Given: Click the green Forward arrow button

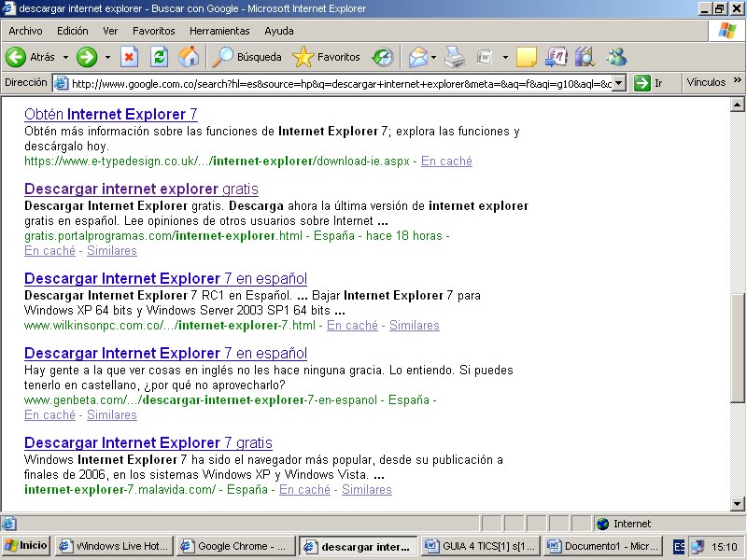Looking at the screenshot, I should (x=87, y=57).
